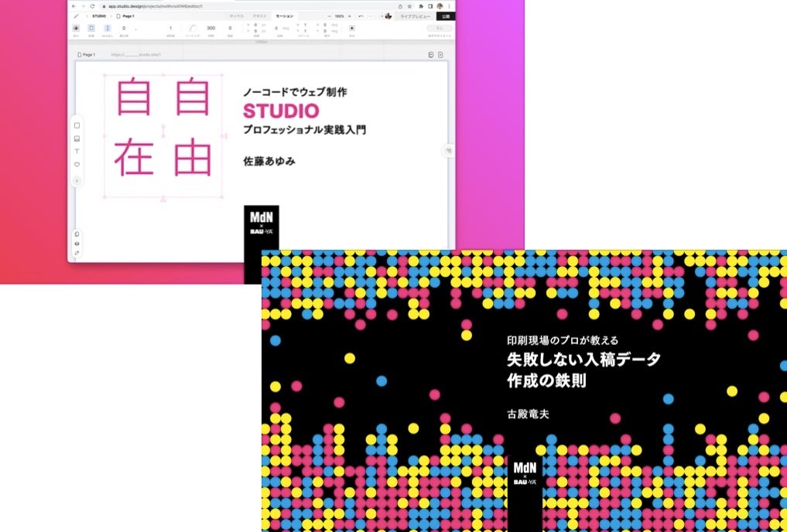Click the center gap handle of the selection
The image size is (787, 532).
pyautogui.click(x=163, y=131)
